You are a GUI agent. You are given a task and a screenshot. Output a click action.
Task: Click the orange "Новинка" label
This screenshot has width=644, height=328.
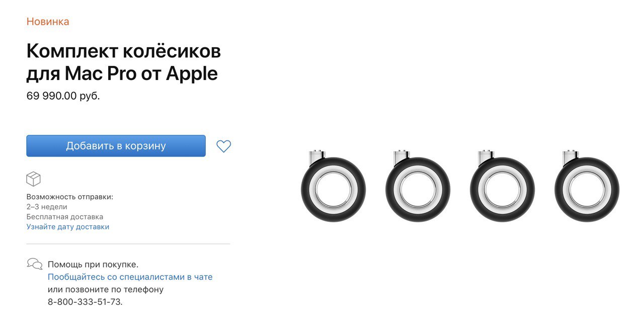click(48, 22)
